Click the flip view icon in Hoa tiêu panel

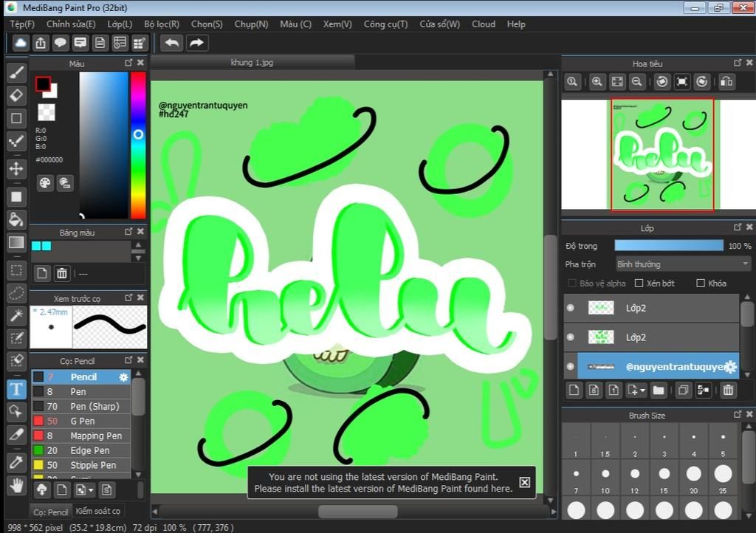pyautogui.click(x=726, y=82)
